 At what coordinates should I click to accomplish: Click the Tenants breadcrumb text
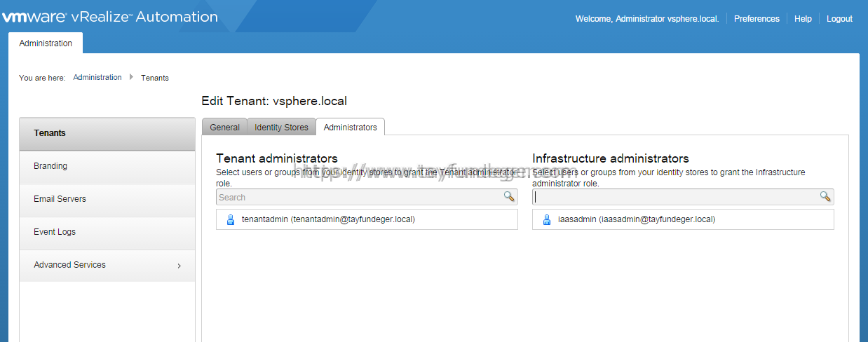pyautogui.click(x=155, y=78)
